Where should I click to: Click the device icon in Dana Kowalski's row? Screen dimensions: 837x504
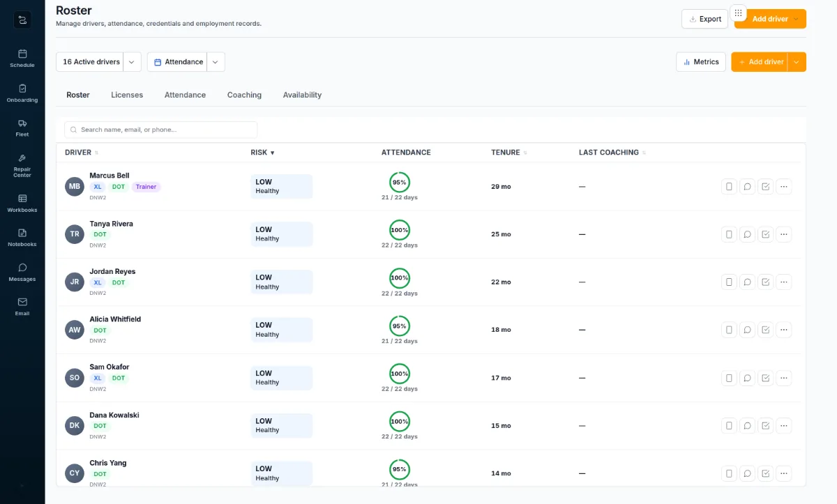pos(729,425)
